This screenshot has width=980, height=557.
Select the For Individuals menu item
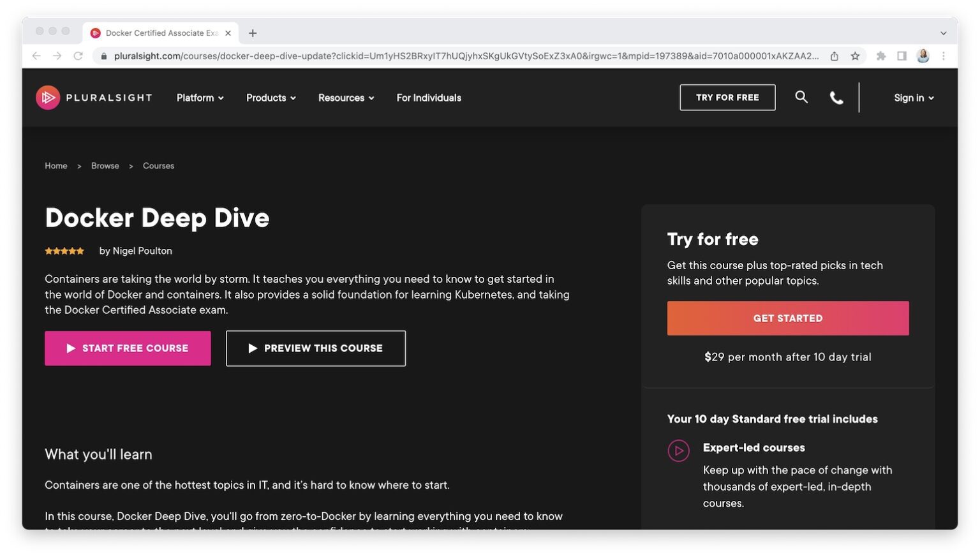(428, 98)
